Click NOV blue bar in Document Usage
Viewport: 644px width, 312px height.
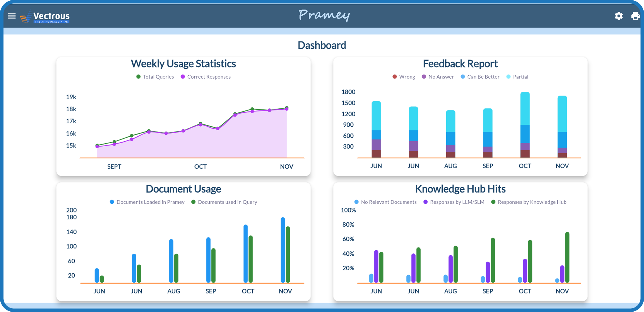[283, 250]
